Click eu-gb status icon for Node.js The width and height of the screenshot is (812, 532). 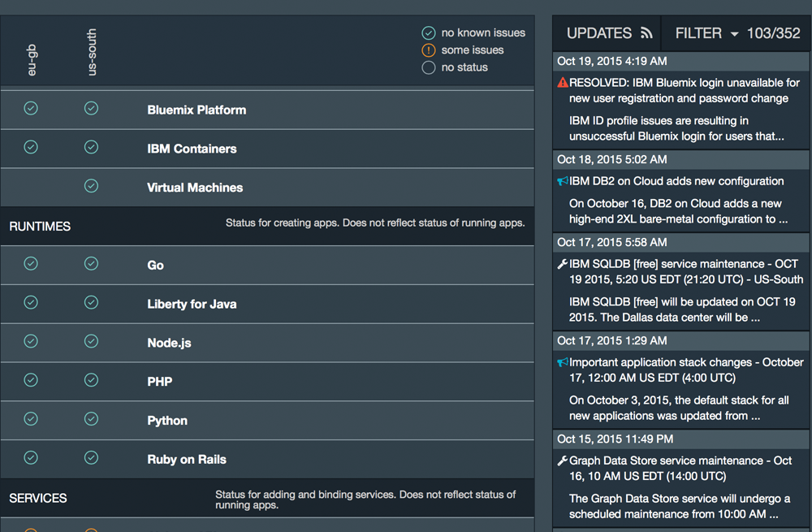pos(31,341)
